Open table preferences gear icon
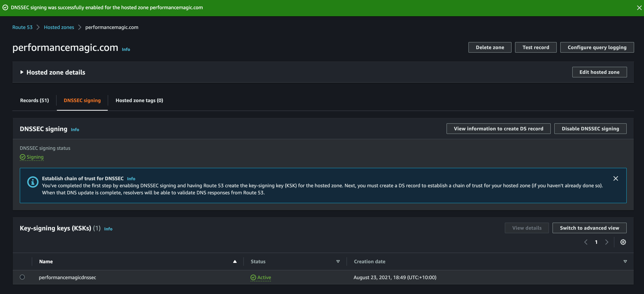The height and width of the screenshot is (294, 644). [623, 242]
